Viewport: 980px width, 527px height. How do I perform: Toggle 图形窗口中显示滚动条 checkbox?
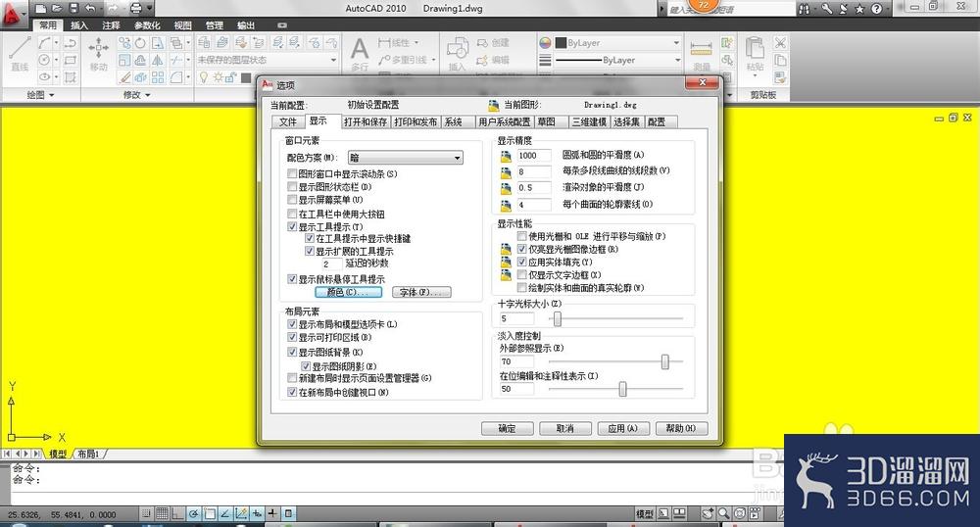point(292,173)
